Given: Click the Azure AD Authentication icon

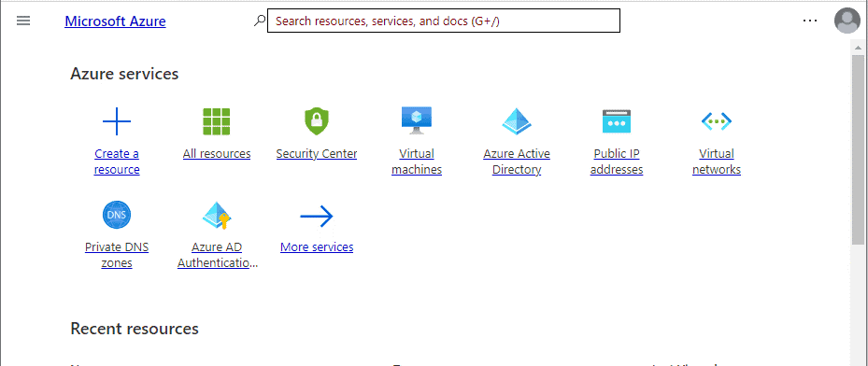Looking at the screenshot, I should pyautogui.click(x=217, y=216).
